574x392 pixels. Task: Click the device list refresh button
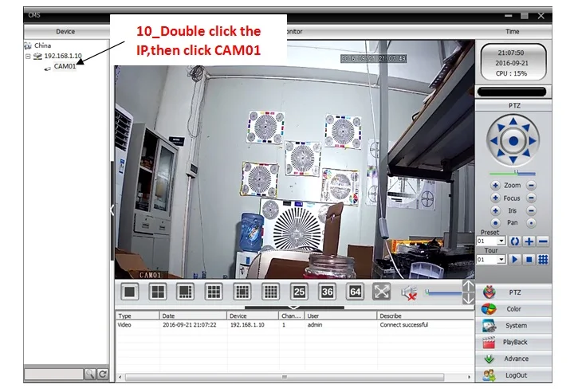click(x=103, y=374)
